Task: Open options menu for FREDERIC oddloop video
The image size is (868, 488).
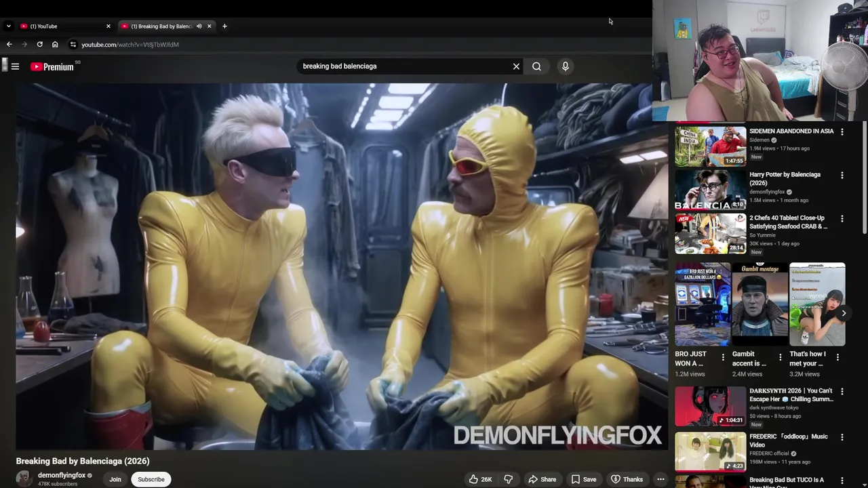Action: click(842, 437)
